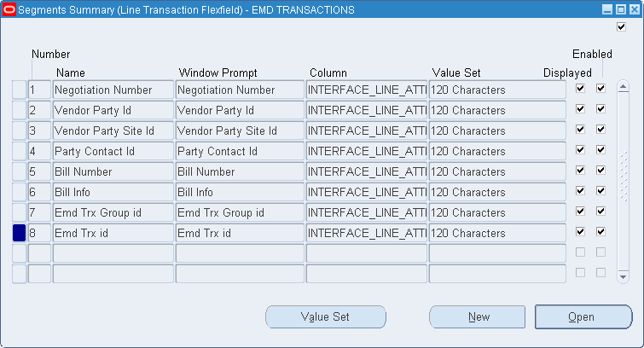644x348 pixels.
Task: Click the Vendor Party Id name field
Action: coord(113,110)
